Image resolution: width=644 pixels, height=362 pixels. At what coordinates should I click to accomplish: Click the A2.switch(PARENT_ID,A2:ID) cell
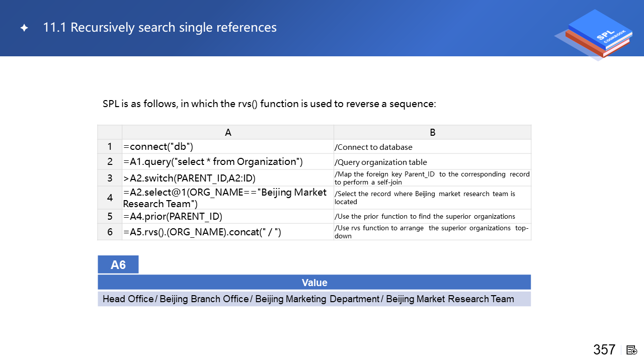228,178
